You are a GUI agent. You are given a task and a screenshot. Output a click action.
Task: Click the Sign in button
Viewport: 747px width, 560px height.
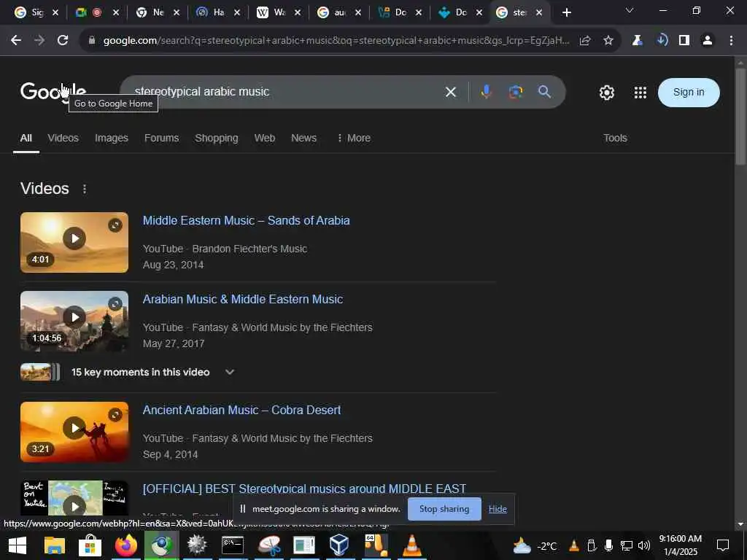(689, 93)
